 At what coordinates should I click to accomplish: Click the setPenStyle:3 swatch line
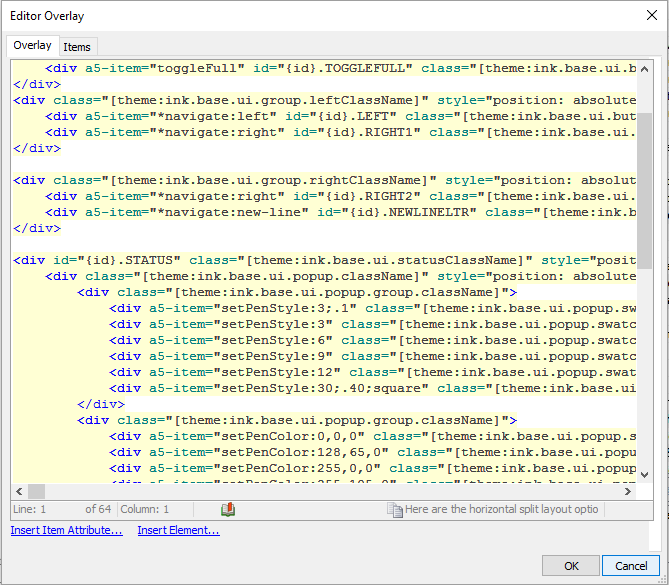pos(372,324)
